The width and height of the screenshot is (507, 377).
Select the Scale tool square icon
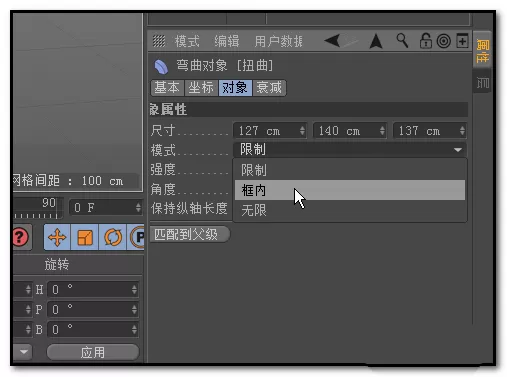(x=85, y=237)
